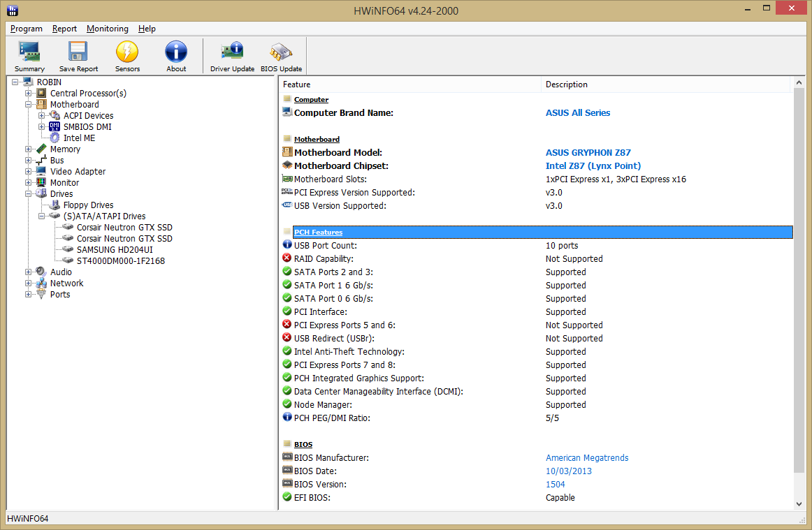Open the Report menu
The image size is (812, 530).
click(x=64, y=29)
